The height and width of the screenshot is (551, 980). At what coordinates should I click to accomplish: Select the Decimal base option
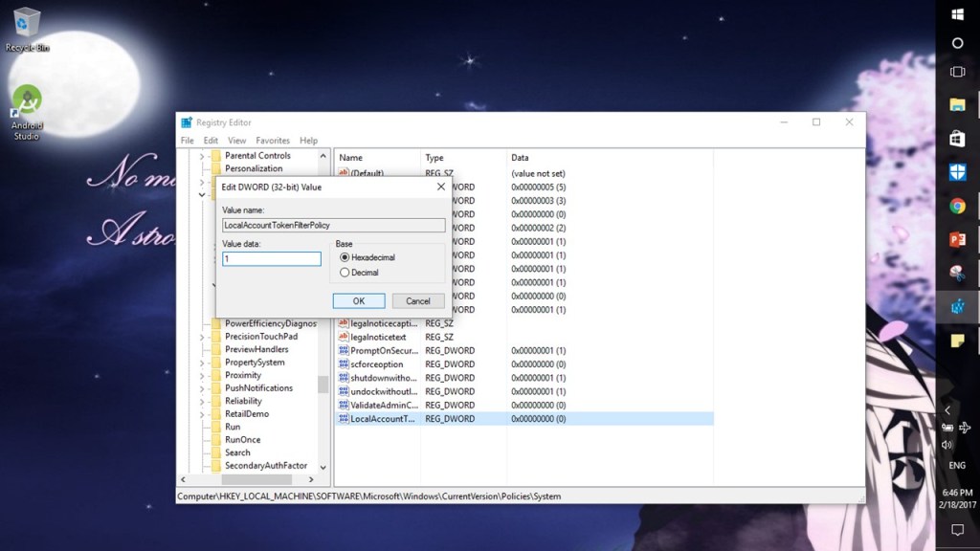[x=345, y=273]
